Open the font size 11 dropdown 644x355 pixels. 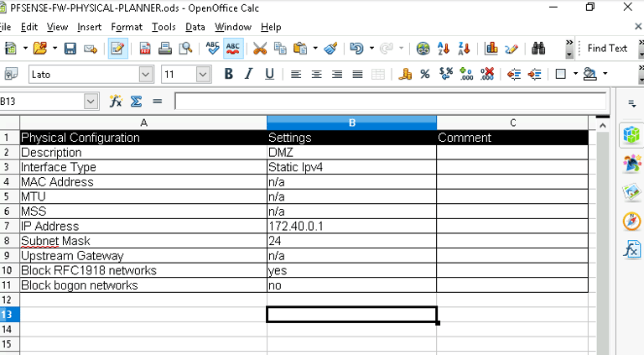(x=202, y=75)
